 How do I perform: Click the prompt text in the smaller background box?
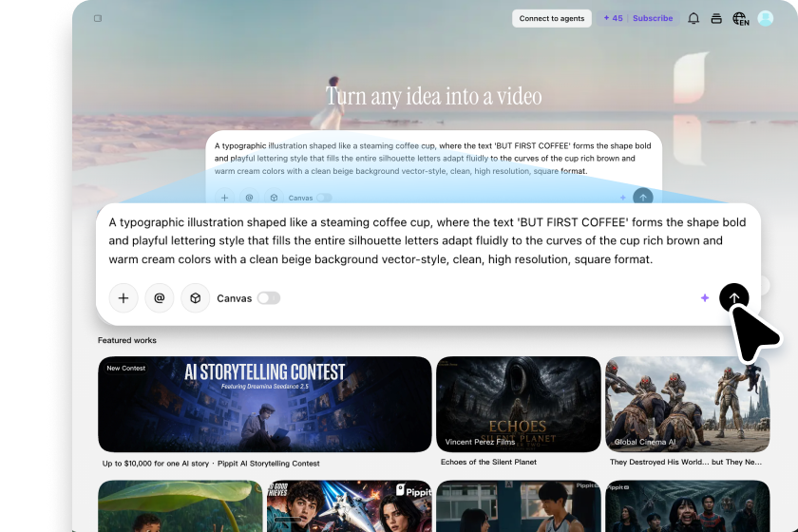(x=432, y=159)
